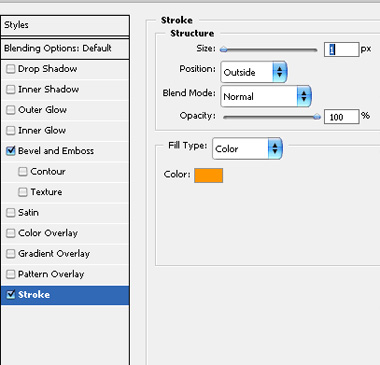The image size is (380, 365).
Task: Expand the Fill Type dropdown showing Color
Action: 247,148
